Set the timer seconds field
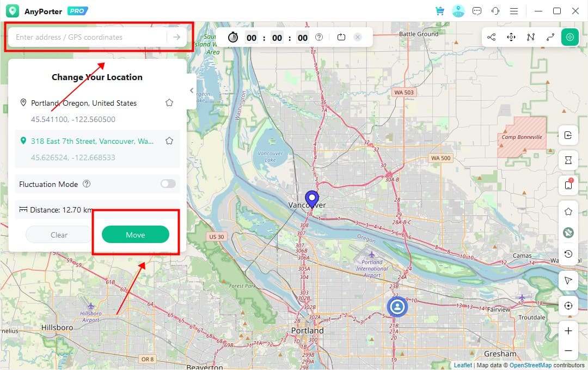 pyautogui.click(x=303, y=38)
